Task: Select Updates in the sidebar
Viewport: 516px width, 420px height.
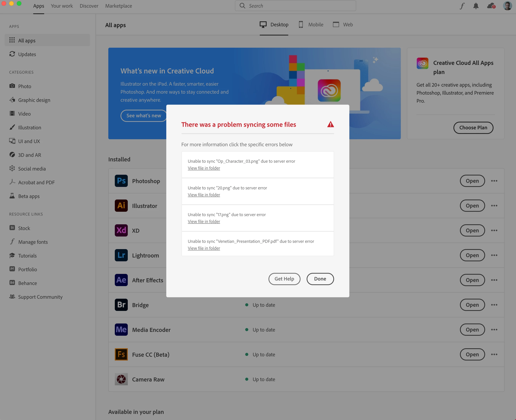Action: (x=27, y=54)
